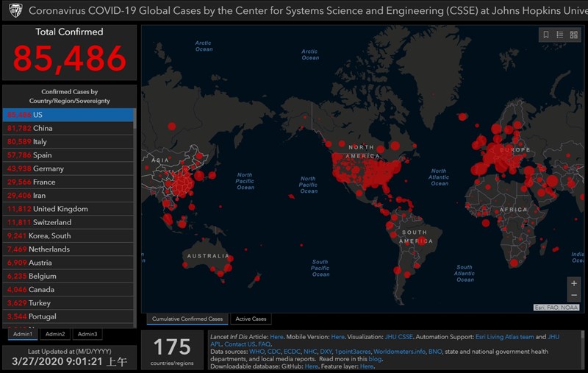The image size is (588, 373).
Task: Open the DXY data source link
Action: pyautogui.click(x=326, y=352)
